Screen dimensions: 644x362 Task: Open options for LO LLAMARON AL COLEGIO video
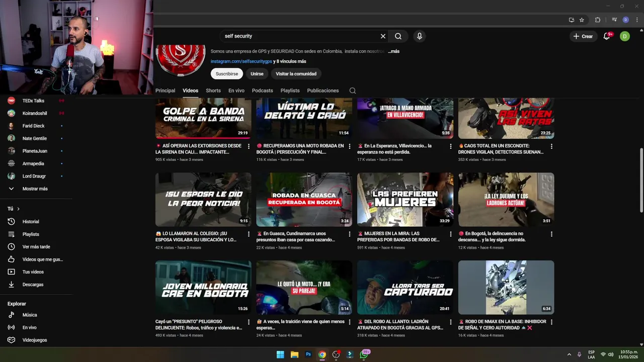tap(249, 234)
